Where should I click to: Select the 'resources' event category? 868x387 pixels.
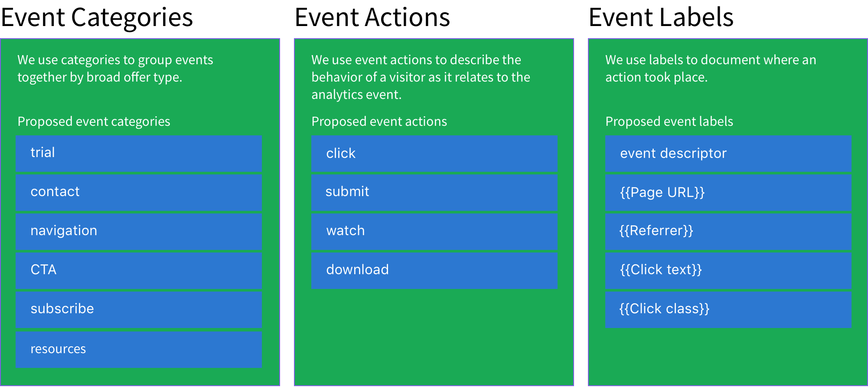(139, 349)
